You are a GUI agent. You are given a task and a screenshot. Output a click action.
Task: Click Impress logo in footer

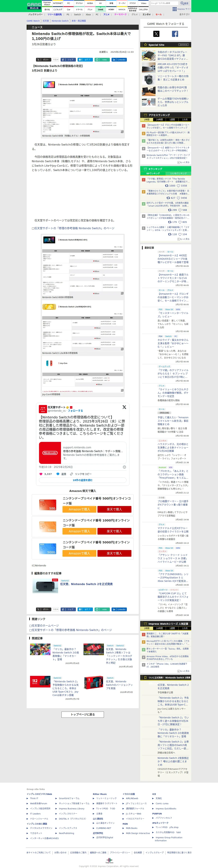109,861
